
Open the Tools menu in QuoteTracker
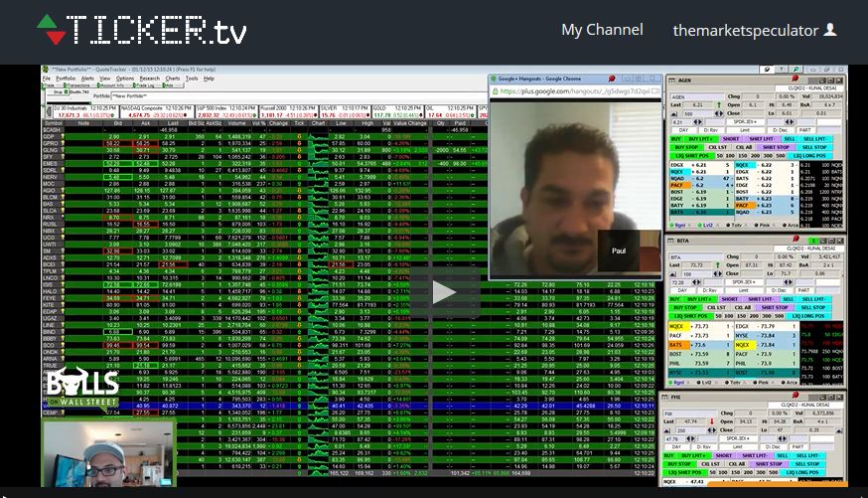(192, 79)
